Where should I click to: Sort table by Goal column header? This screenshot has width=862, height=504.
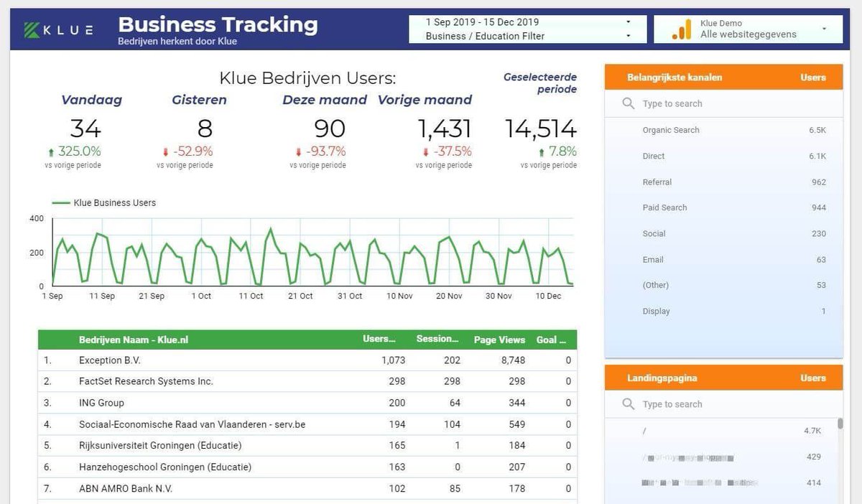click(552, 340)
